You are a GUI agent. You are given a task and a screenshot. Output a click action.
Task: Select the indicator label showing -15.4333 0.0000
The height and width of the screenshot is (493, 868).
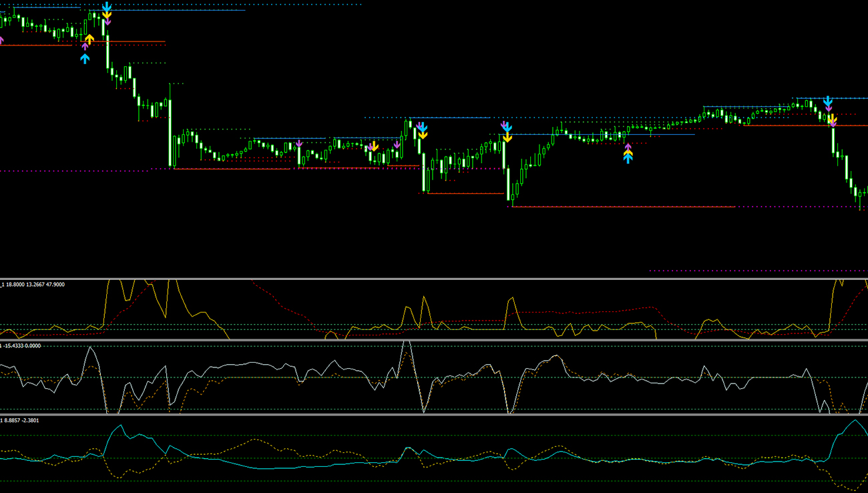click(22, 346)
